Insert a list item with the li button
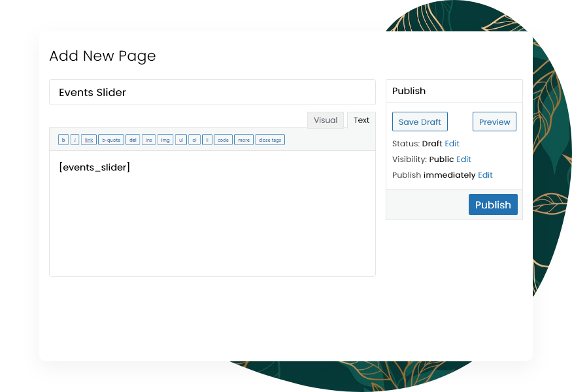This screenshot has height=392, width=572. click(206, 139)
